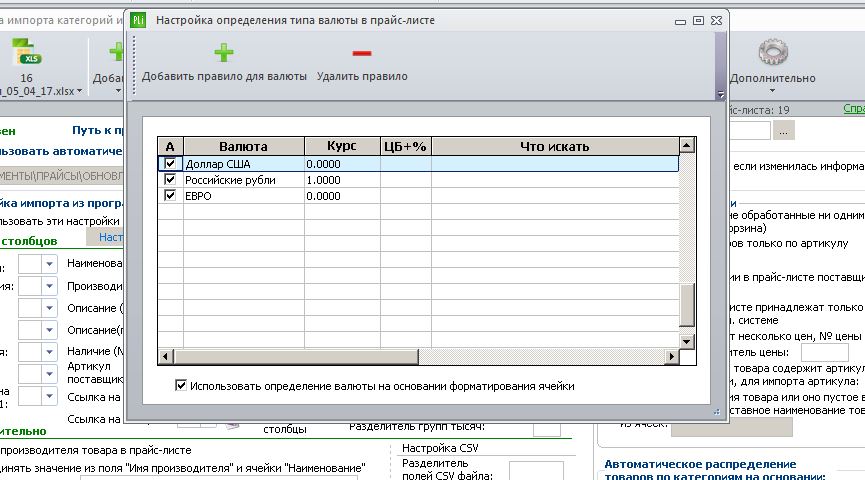Click the CSV field separator input box

point(536,471)
